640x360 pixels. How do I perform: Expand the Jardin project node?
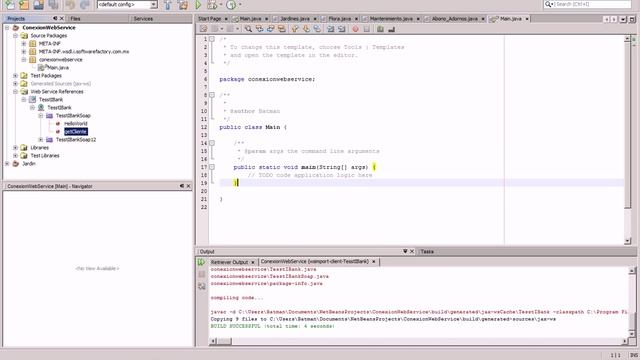click(7, 164)
